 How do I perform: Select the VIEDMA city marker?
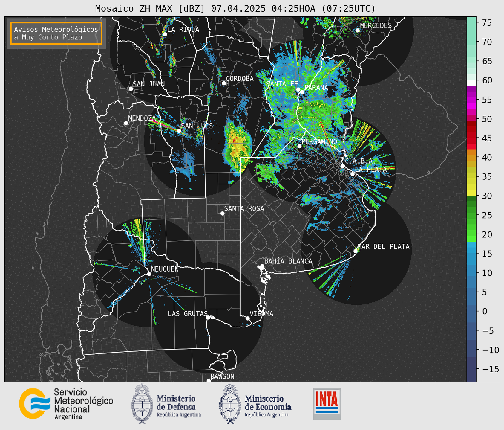pyautogui.click(x=248, y=318)
